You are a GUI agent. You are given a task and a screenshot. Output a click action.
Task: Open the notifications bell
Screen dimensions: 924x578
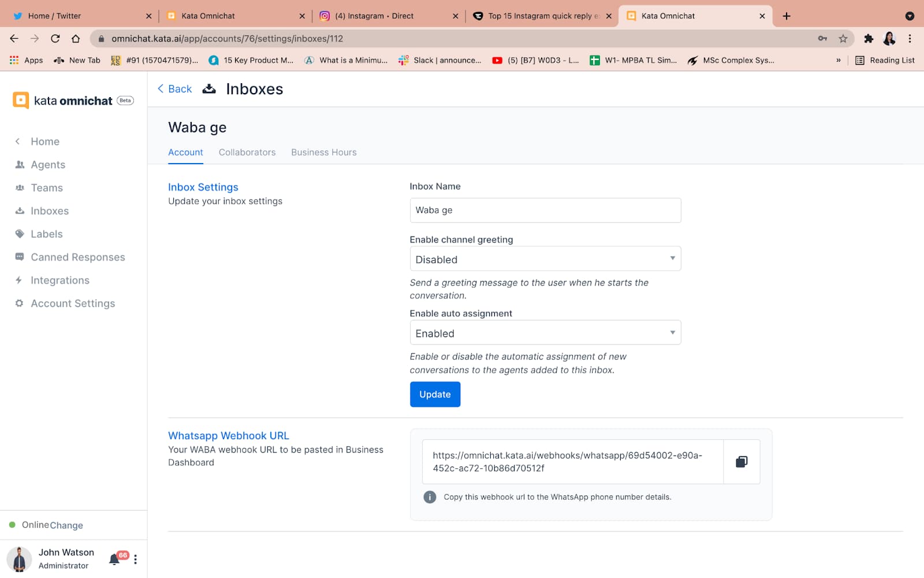click(114, 559)
